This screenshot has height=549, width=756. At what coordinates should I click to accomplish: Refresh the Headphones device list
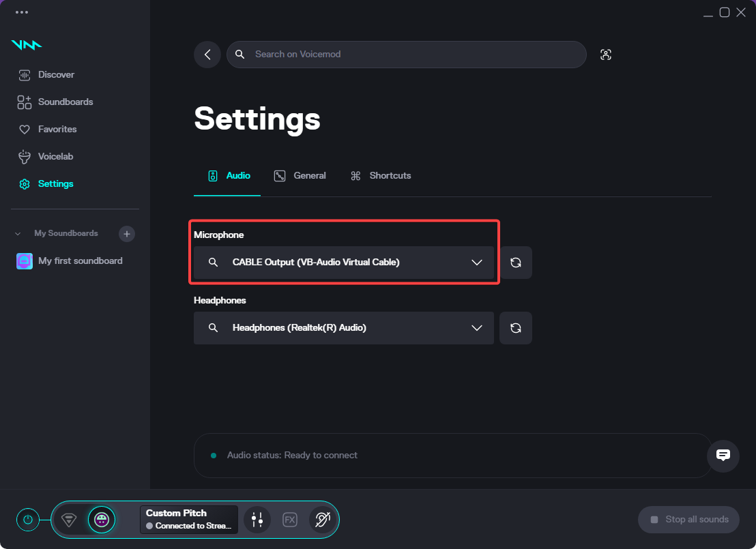pos(516,328)
